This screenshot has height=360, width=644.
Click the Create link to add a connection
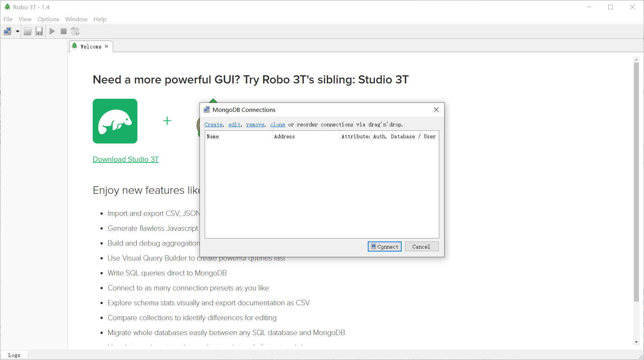213,124
